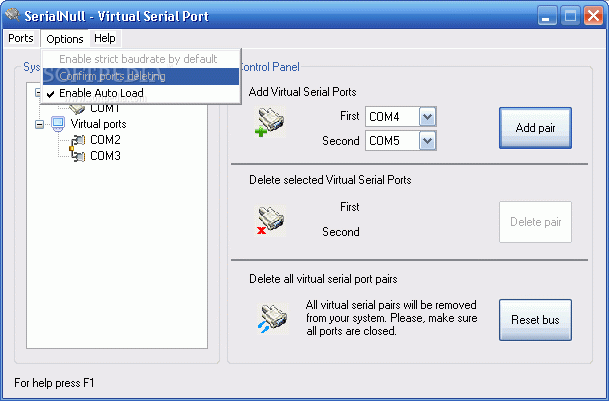The image size is (609, 401).
Task: Click the Delete pair button
Action: click(535, 222)
